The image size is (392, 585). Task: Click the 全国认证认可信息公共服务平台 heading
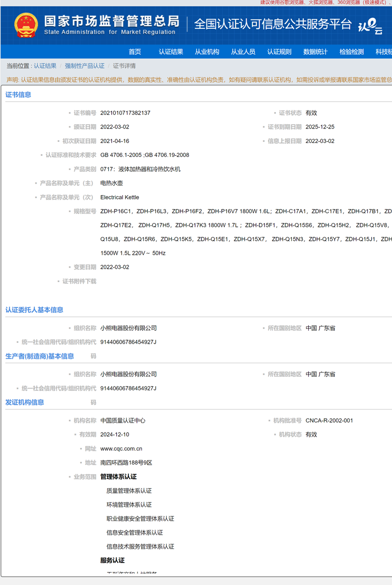tap(273, 24)
